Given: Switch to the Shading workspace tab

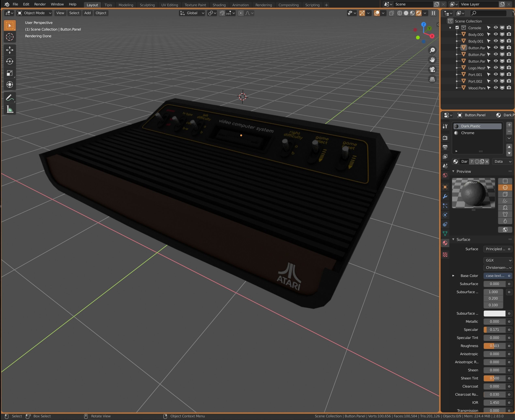Looking at the screenshot, I should (219, 5).
